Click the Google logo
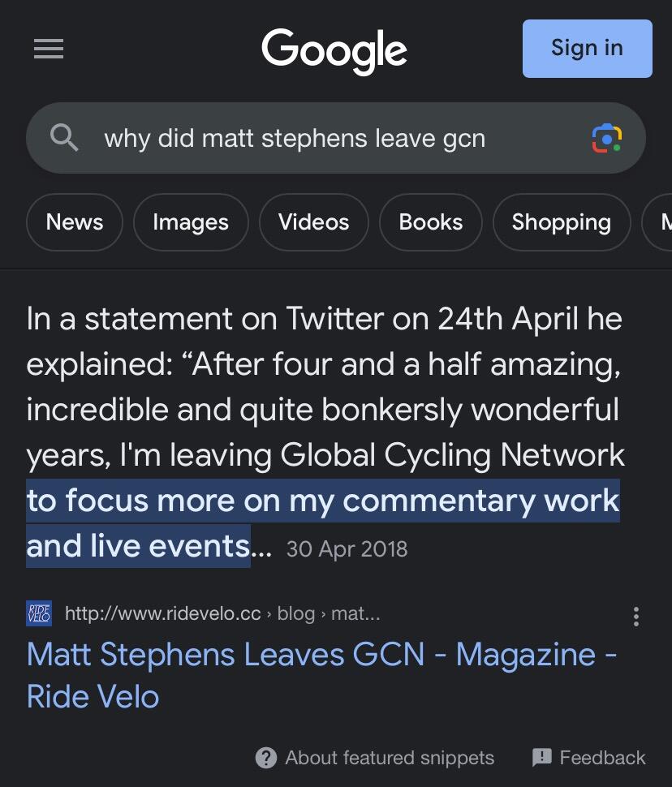Screen dimensions: 672x787 point(334,49)
